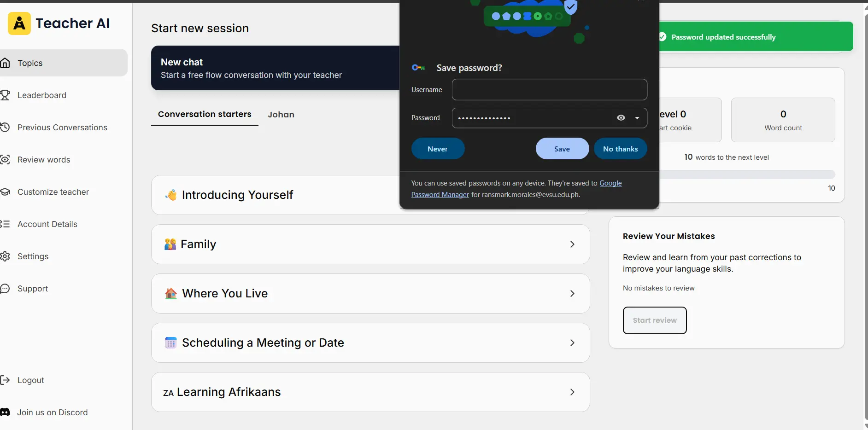Click the words-to-next-level progress bar
The width and height of the screenshot is (868, 430).
[747, 174]
